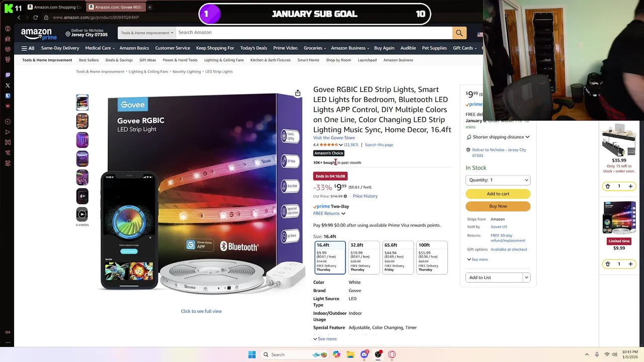Open the Medical Care menu
The image size is (644, 362).
point(100,48)
